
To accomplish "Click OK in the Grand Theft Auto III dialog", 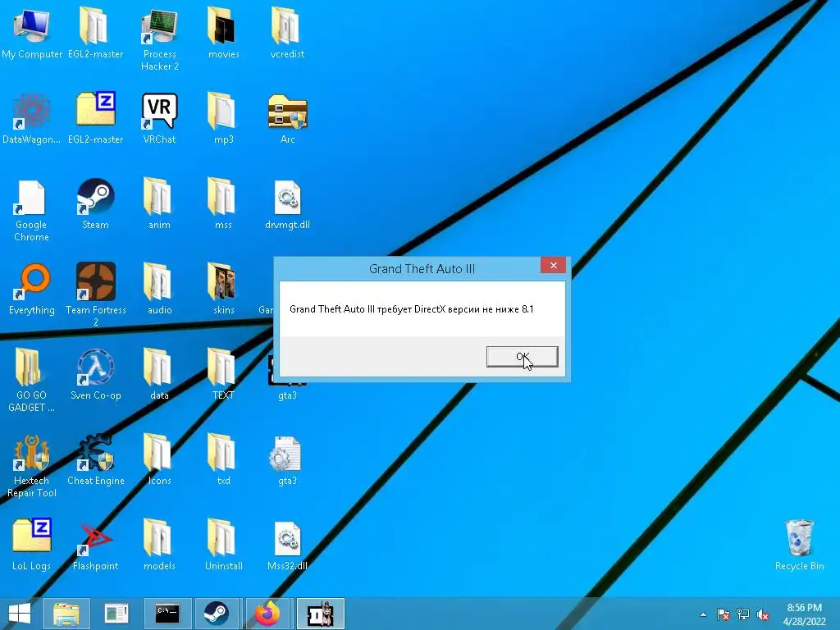I will [x=522, y=357].
